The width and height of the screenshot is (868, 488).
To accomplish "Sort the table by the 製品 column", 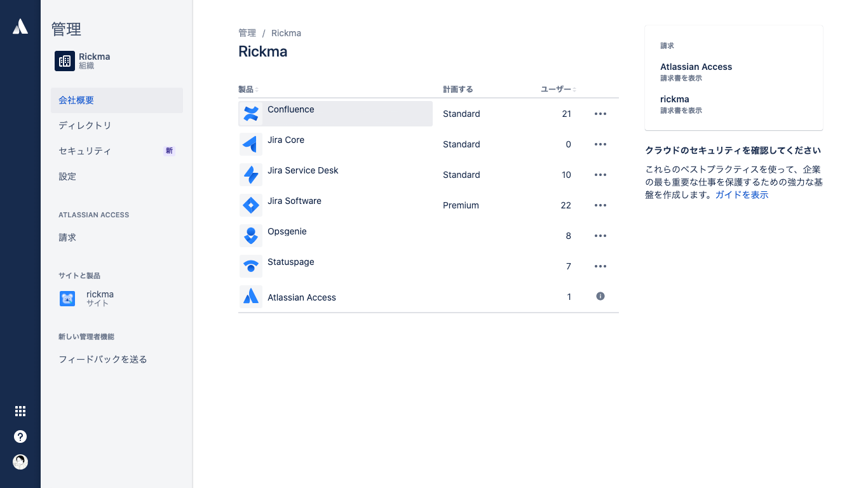I will [x=248, y=90].
